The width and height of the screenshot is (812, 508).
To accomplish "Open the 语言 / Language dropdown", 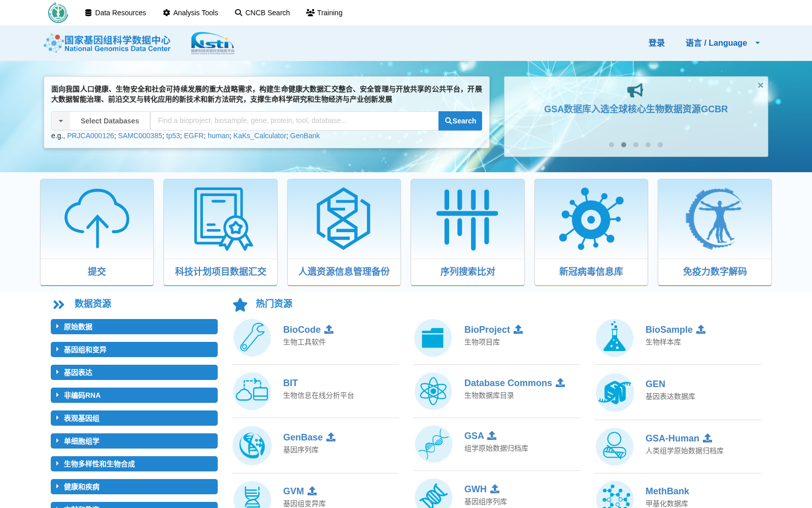I will 723,43.
